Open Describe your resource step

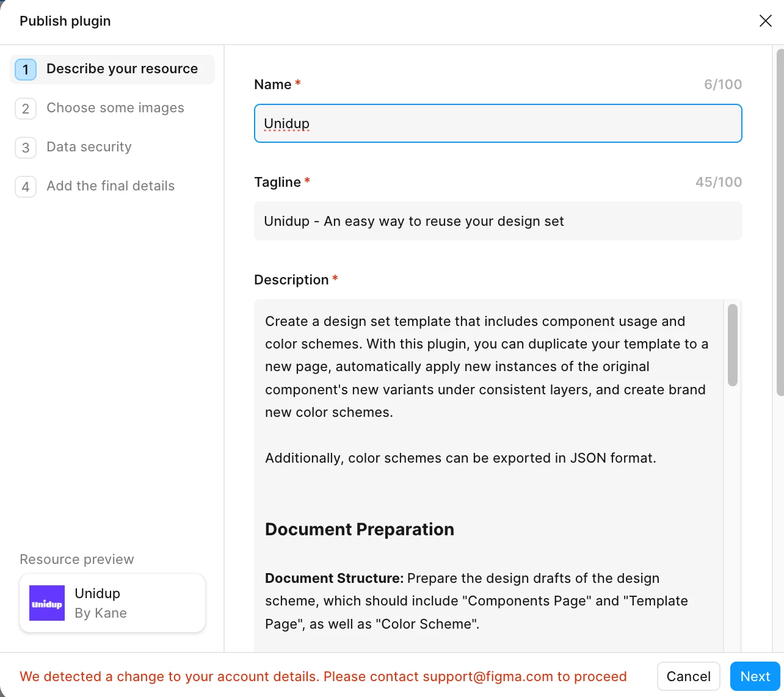coord(122,69)
